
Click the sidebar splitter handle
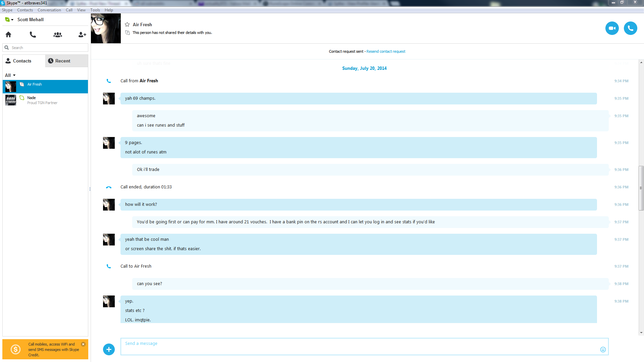[90, 189]
